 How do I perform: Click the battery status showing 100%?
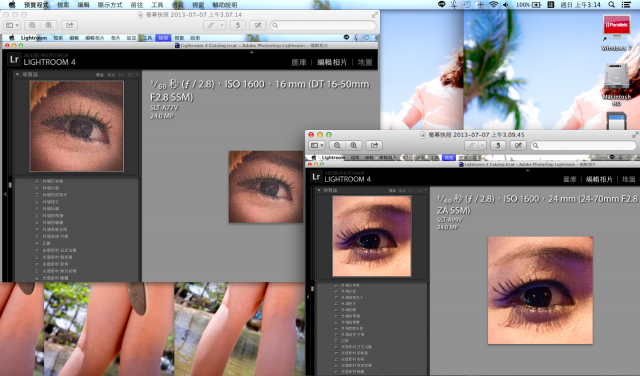click(x=529, y=4)
